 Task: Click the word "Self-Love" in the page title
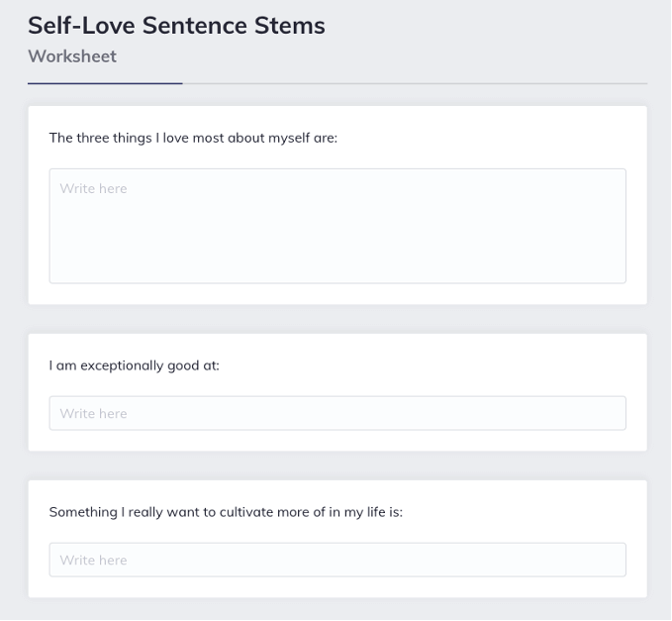point(81,26)
